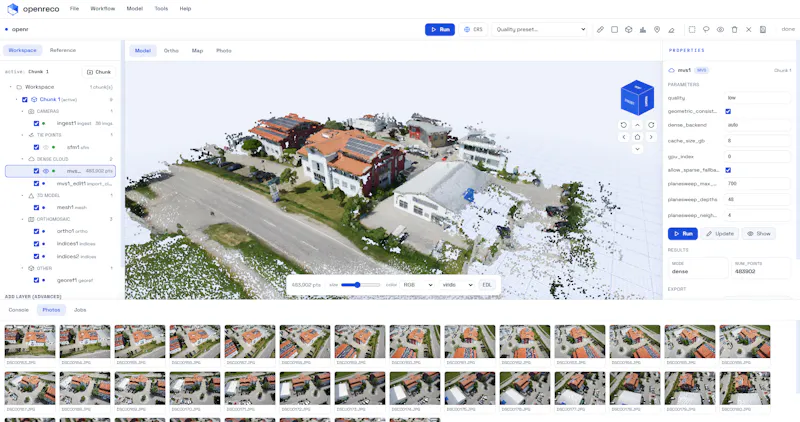This screenshot has width=800, height=422.
Task: Click the cloud icon beside mvs1 in Properties
Action: click(x=671, y=70)
